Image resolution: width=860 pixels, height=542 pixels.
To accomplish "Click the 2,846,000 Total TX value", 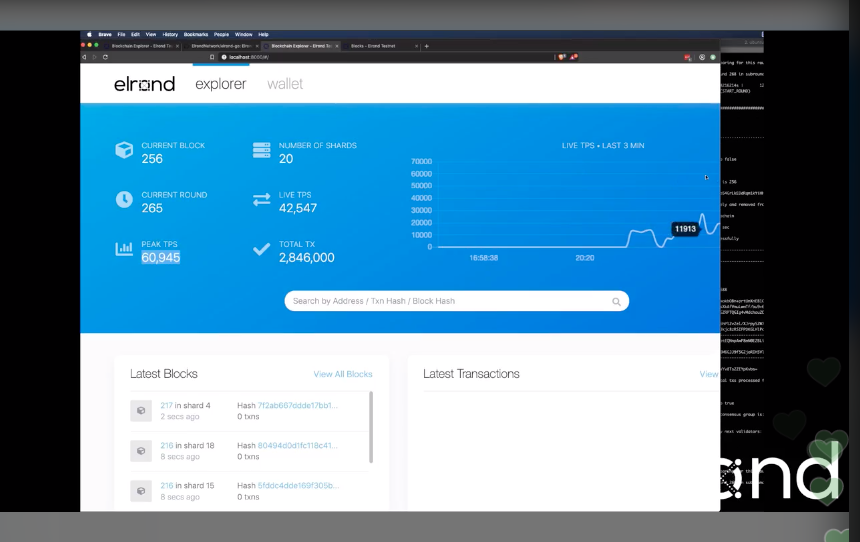I will point(307,257).
